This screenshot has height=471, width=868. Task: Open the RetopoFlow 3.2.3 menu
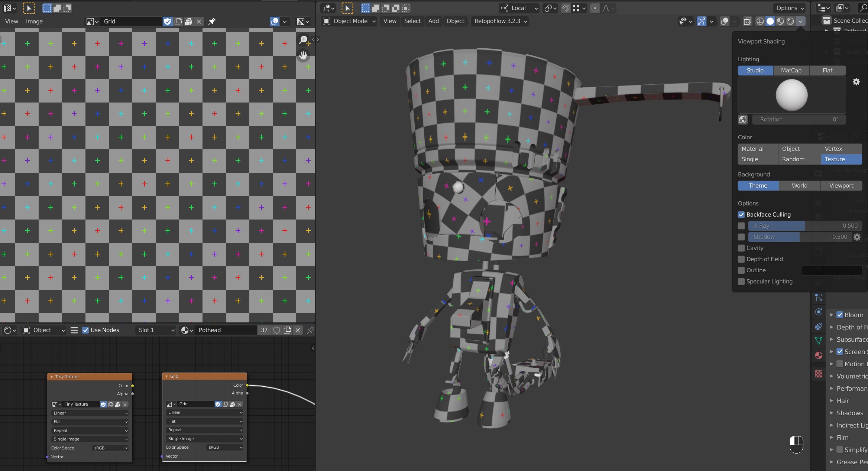[x=499, y=21]
